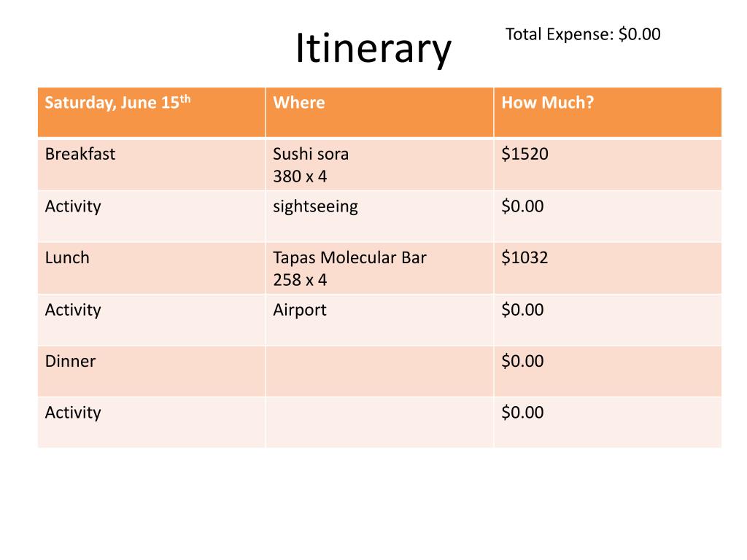This screenshot has height=560, width=747.
Task: Select the $0.00 Dinner cost cell
Action: tap(608, 371)
